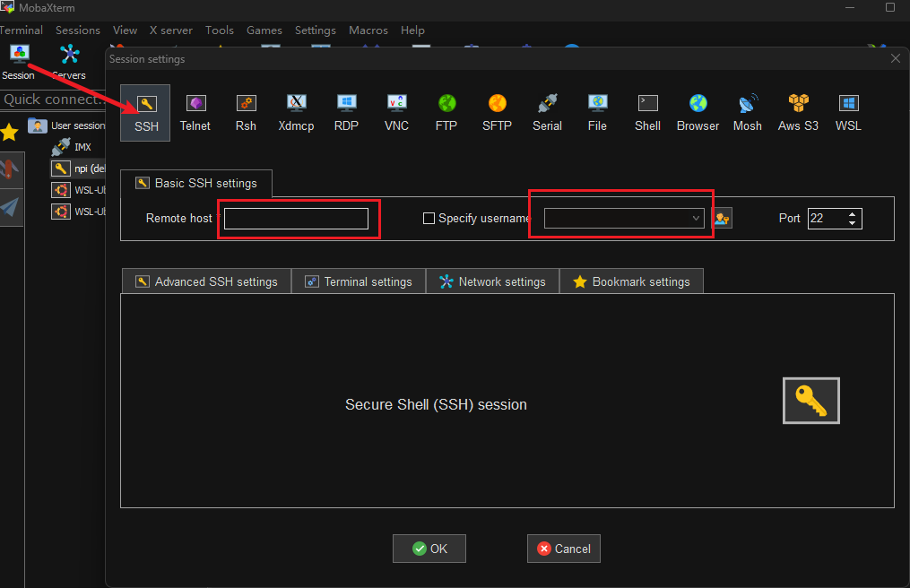Confirm with the OK button
The image size is (910, 588).
[429, 549]
